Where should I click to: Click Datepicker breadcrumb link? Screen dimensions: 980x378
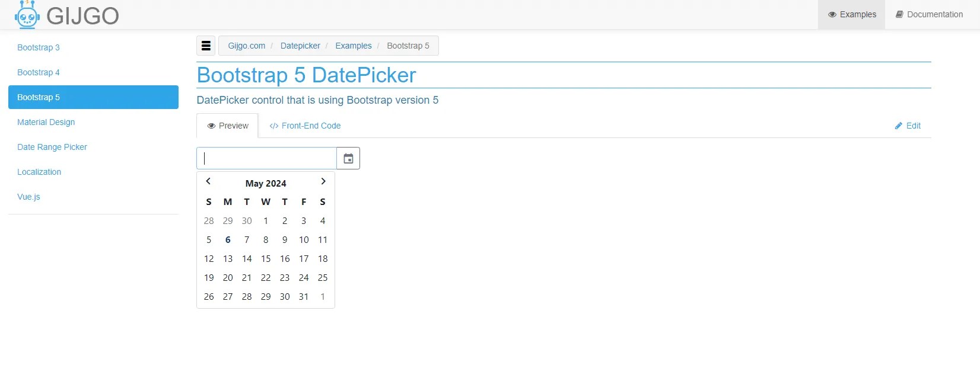point(300,46)
